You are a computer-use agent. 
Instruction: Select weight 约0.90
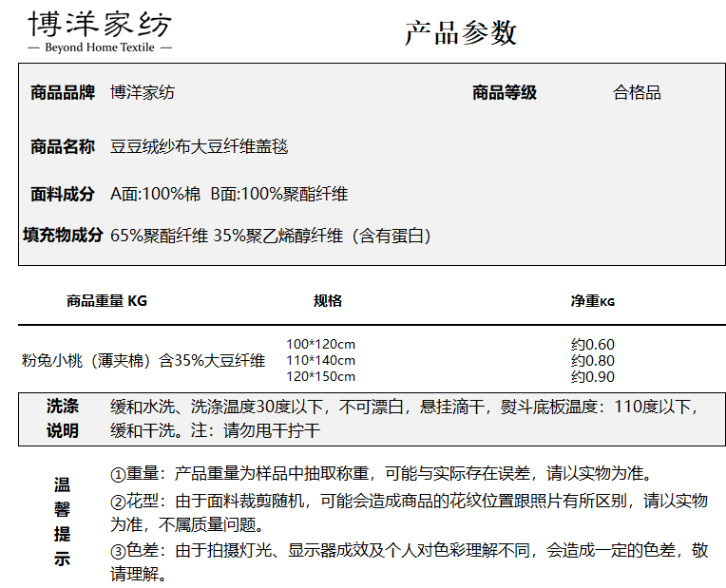point(593,377)
